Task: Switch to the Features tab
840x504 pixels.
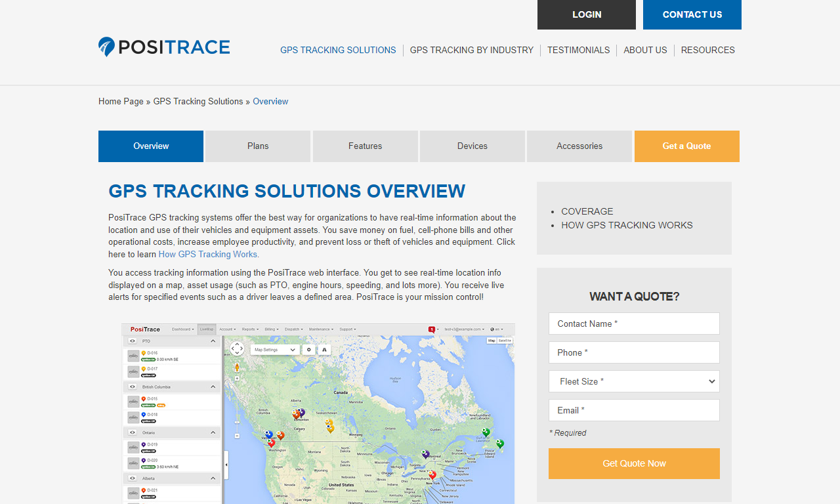Action: [366, 146]
